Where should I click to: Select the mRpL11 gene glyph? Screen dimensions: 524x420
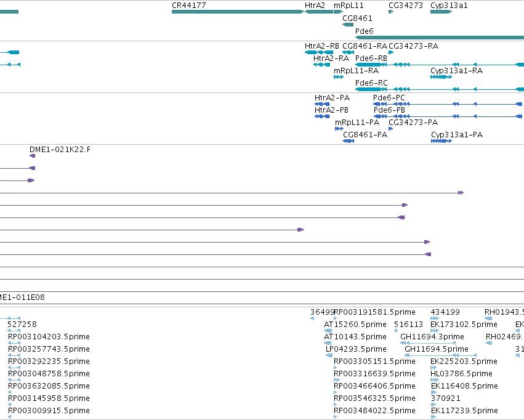click(x=338, y=12)
